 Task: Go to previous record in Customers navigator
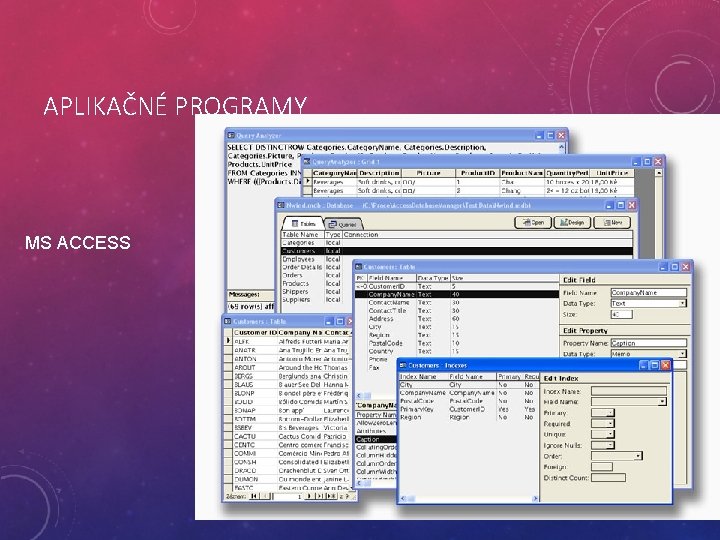coord(265,496)
